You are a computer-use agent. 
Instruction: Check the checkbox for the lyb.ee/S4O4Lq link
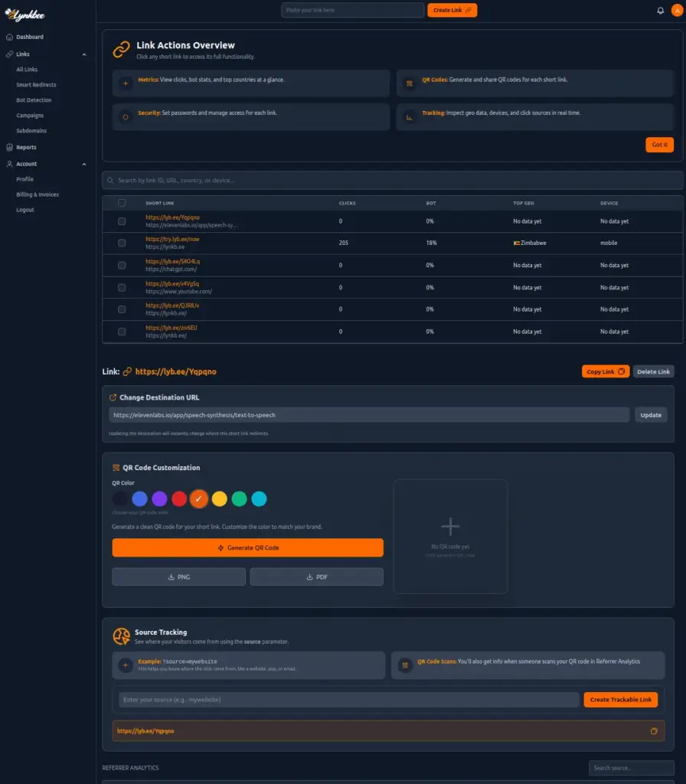(120, 265)
